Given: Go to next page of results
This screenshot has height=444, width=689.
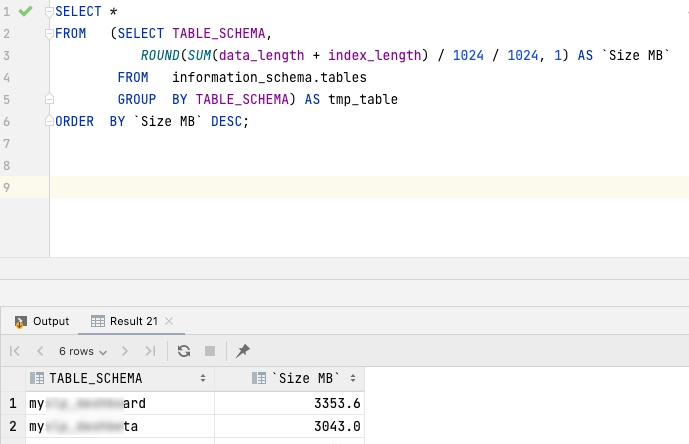Looking at the screenshot, I should [x=125, y=351].
